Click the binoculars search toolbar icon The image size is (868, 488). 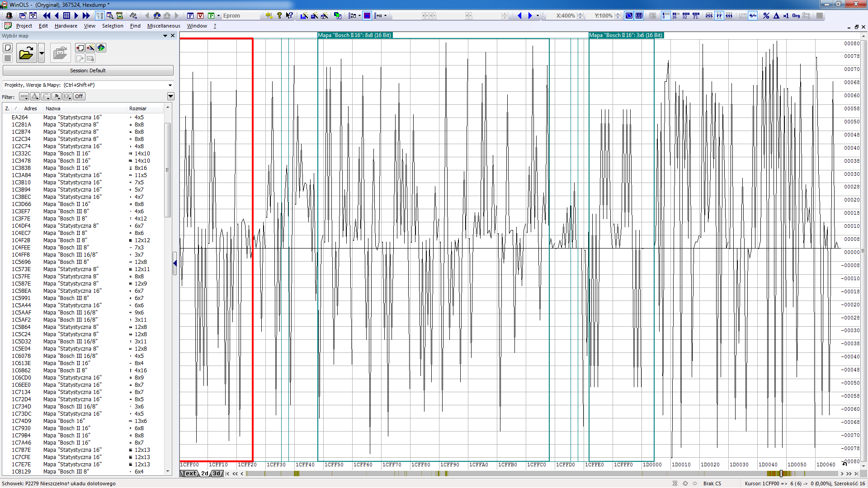[x=156, y=15]
